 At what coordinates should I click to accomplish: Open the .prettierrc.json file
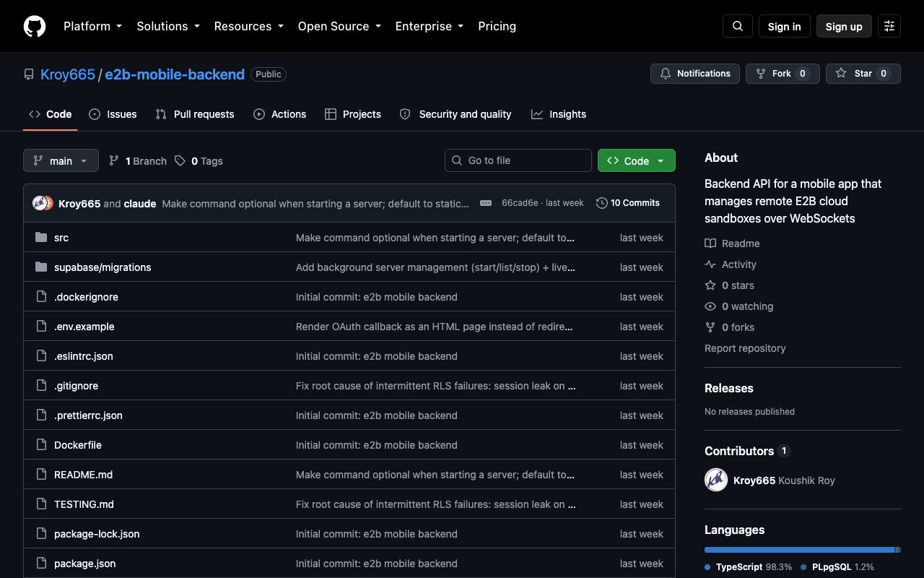[88, 415]
